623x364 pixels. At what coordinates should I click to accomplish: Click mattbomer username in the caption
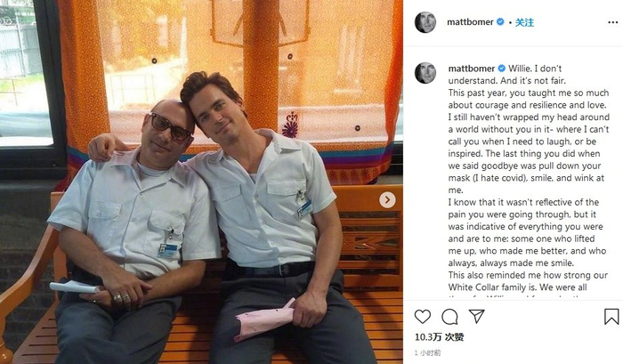pos(472,69)
